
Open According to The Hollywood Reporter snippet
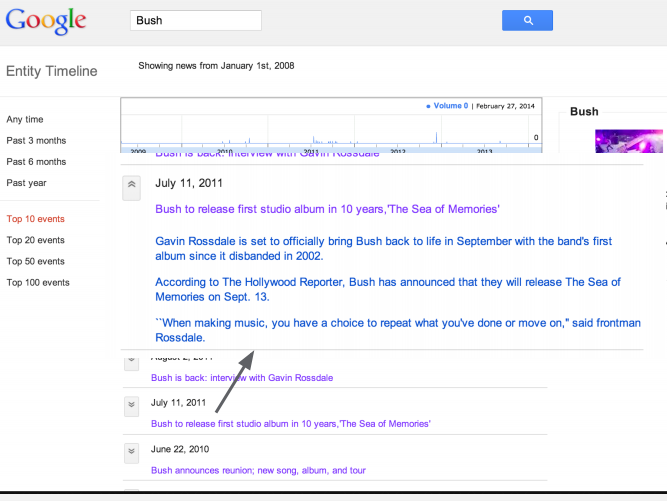click(388, 290)
